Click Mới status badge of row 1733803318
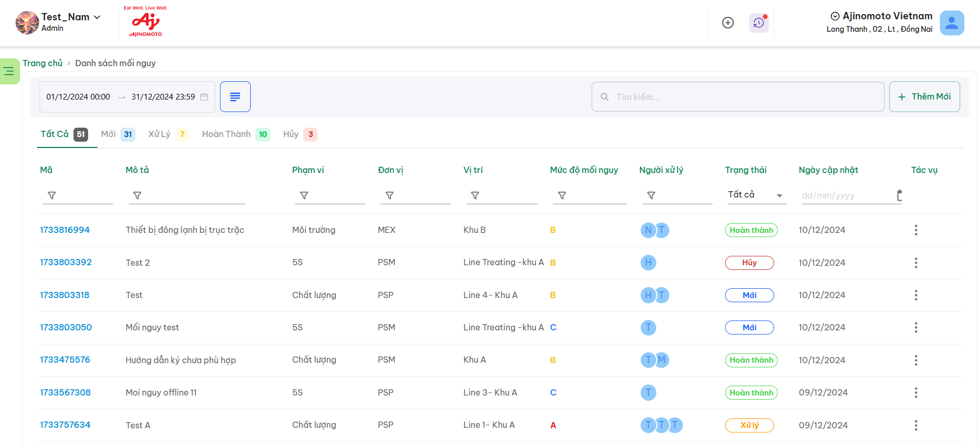This screenshot has width=980, height=445. point(750,295)
